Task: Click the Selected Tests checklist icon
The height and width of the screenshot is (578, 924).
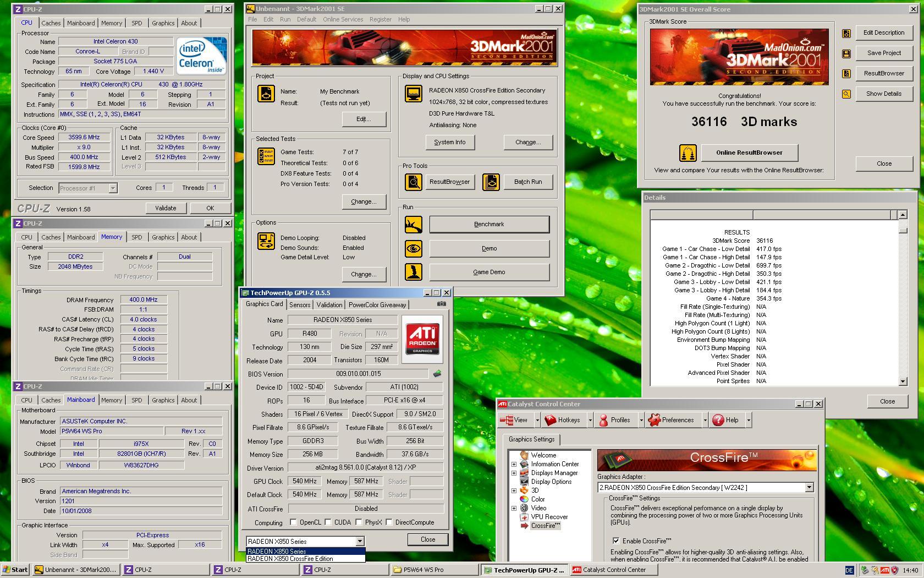Action: (266, 156)
